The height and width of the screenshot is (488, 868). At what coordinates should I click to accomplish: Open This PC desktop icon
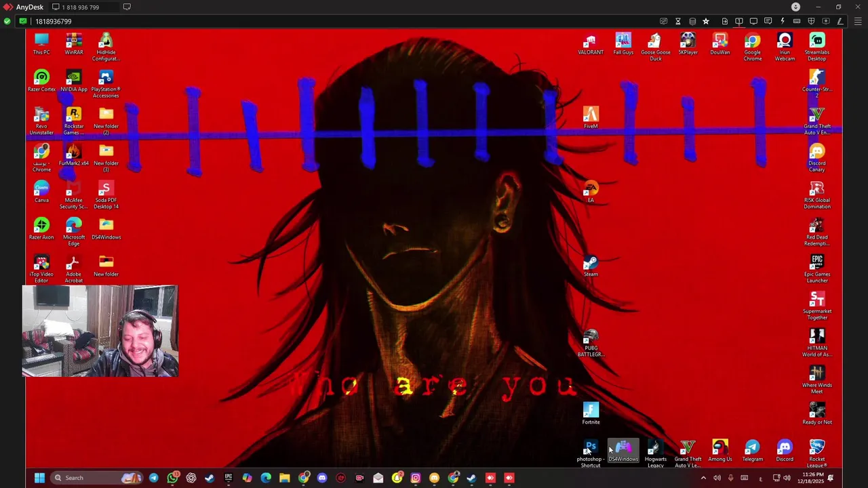tap(41, 45)
